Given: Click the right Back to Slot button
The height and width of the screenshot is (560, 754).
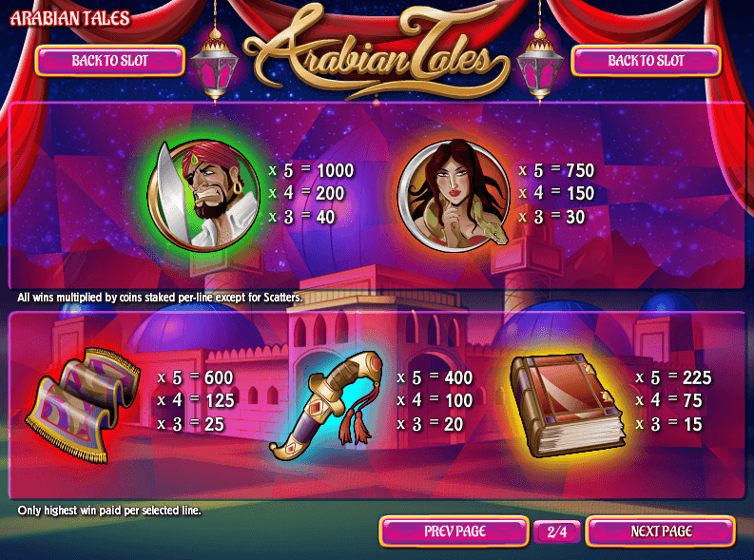Looking at the screenshot, I should [646, 61].
